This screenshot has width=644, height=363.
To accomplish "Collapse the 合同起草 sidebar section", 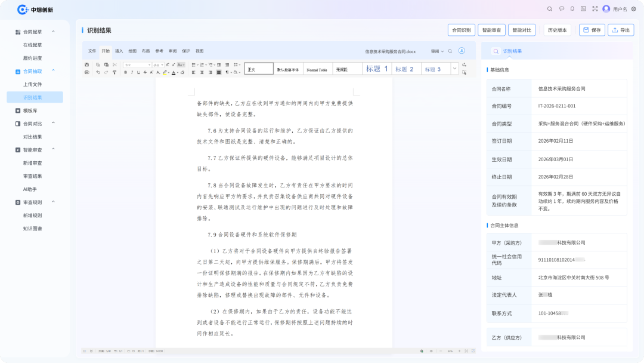I will coord(54,32).
